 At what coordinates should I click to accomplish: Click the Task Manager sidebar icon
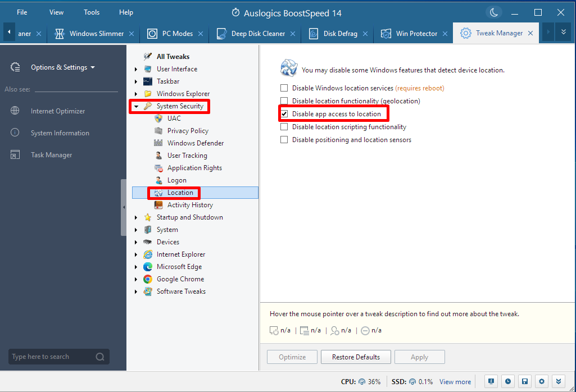[15, 154]
